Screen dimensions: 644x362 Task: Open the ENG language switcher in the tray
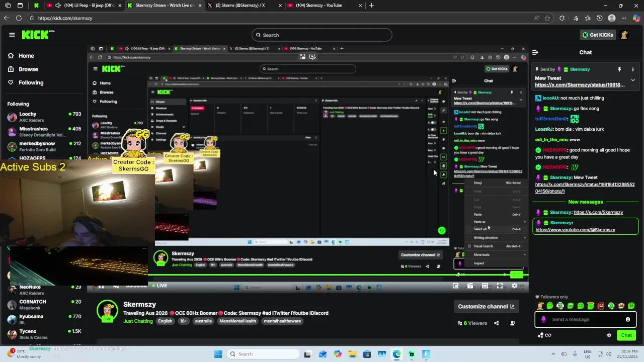[588, 354]
